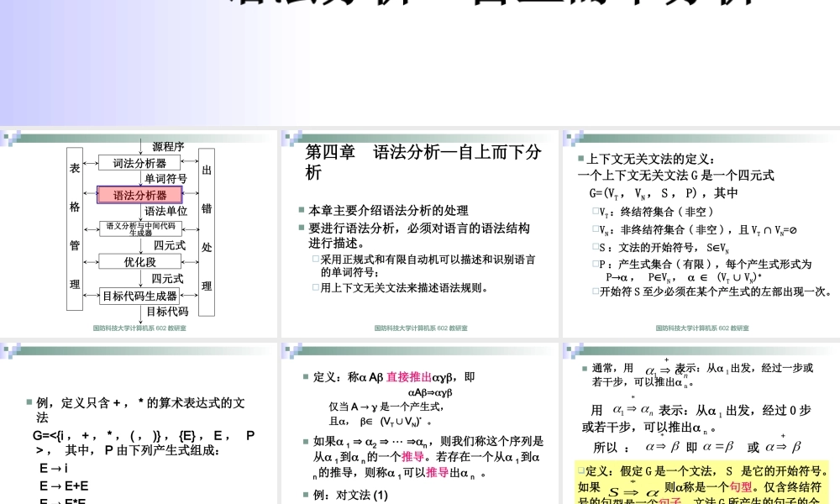Screen dimensions: 840x504
Task: Select the 语义分析与中间代码生成器 box
Action: click(140, 228)
